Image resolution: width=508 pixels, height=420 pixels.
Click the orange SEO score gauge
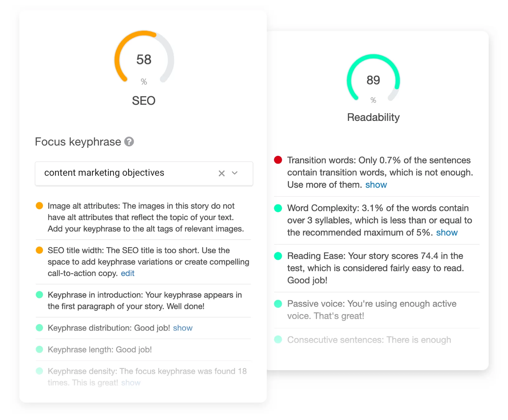coord(144,59)
